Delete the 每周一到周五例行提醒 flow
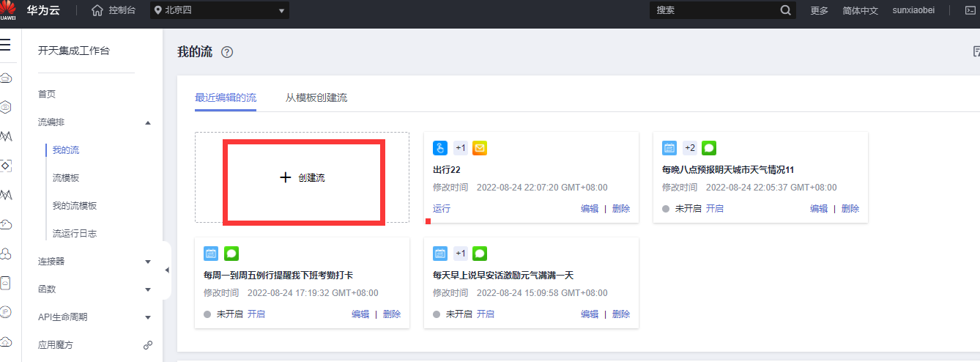980x362 pixels. tap(392, 314)
